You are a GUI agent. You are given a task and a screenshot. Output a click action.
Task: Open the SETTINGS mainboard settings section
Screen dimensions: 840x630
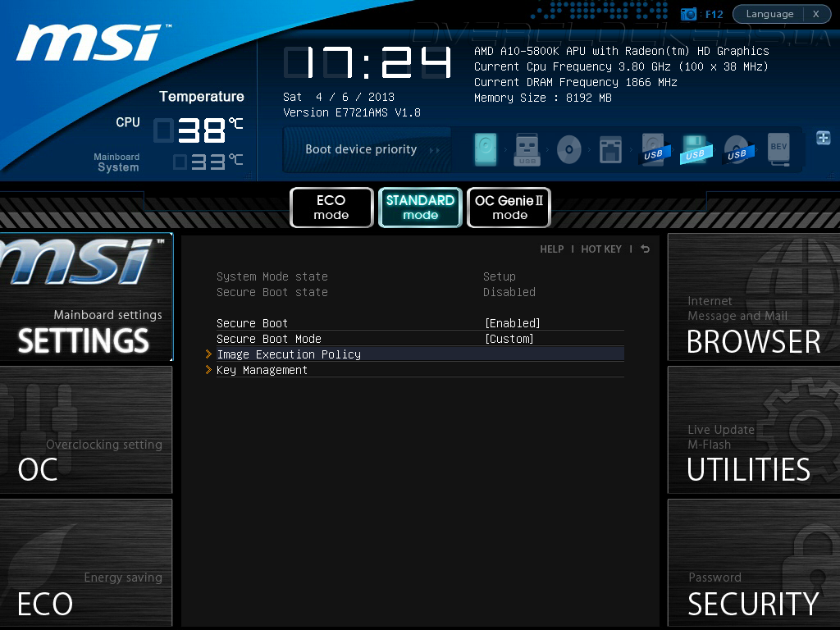(86, 297)
